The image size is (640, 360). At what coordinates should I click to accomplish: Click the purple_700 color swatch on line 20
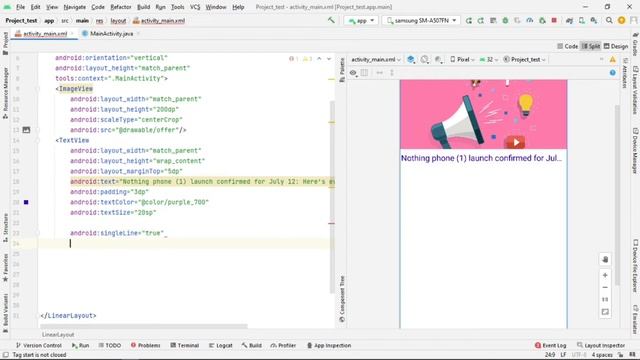(x=26, y=202)
